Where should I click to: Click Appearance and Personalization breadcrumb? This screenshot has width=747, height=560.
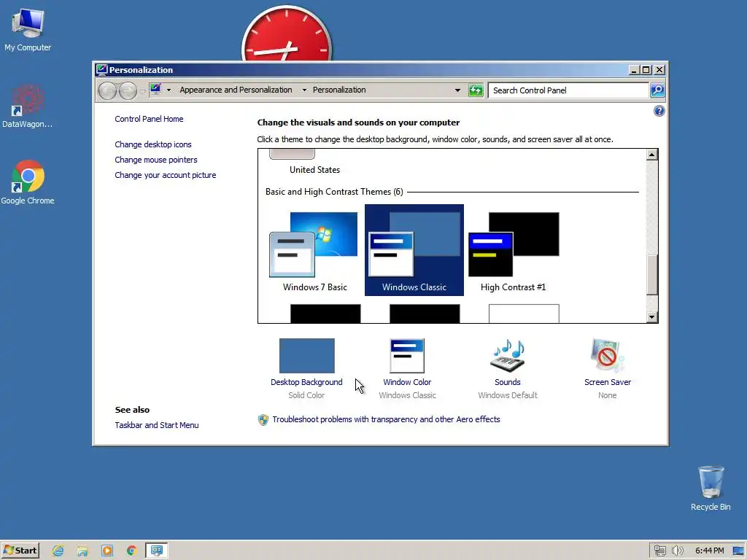click(236, 90)
